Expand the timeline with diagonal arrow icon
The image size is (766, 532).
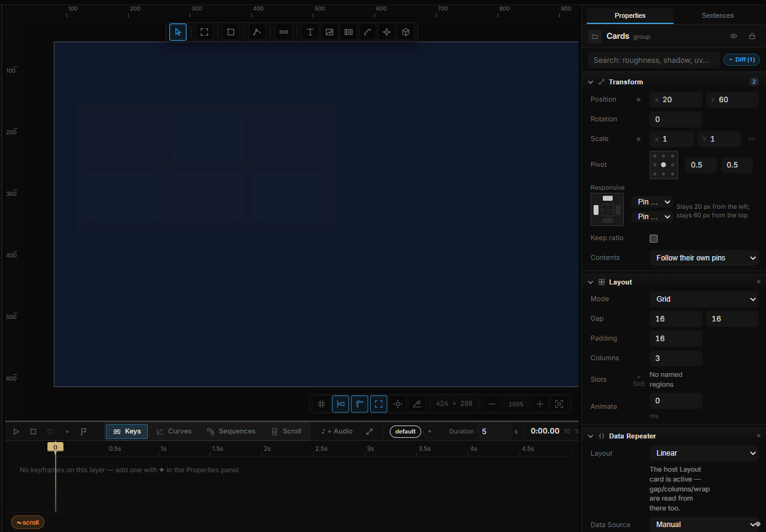369,432
